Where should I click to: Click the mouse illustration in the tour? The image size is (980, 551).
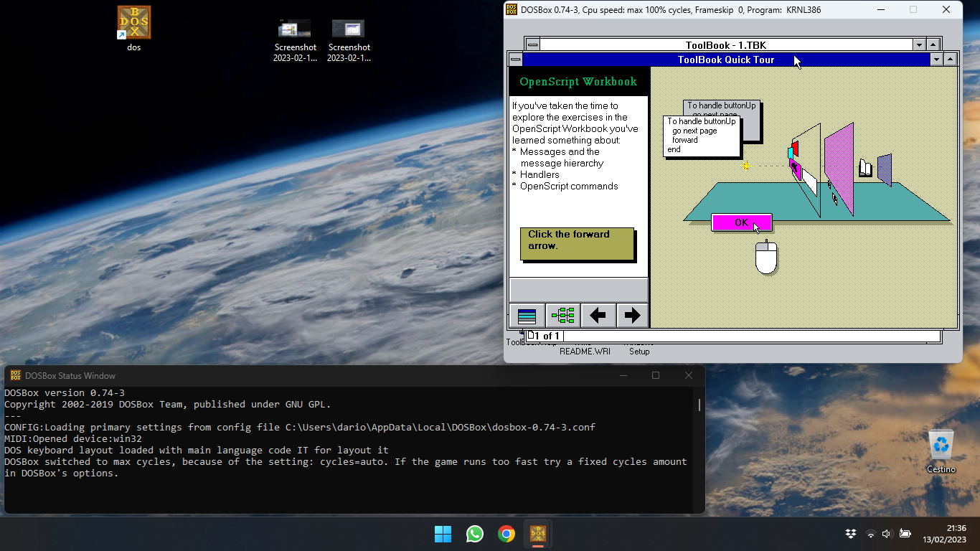tap(766, 257)
